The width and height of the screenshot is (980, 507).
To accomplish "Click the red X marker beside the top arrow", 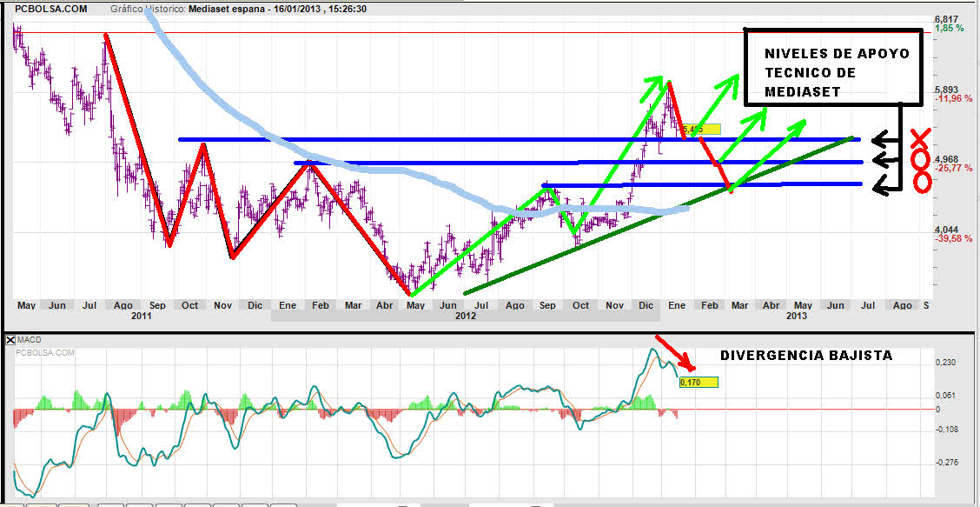I will (x=920, y=138).
